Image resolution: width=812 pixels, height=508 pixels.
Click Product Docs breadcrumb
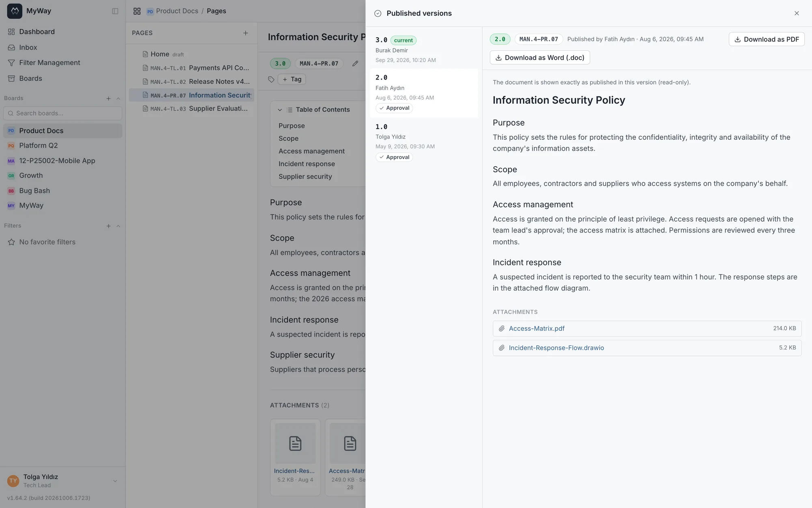pyautogui.click(x=177, y=11)
